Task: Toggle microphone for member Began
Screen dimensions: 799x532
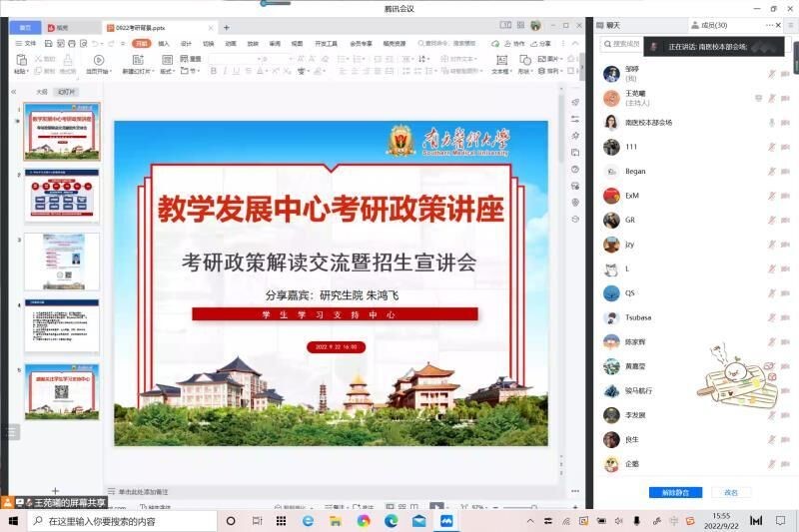Action: [x=771, y=171]
